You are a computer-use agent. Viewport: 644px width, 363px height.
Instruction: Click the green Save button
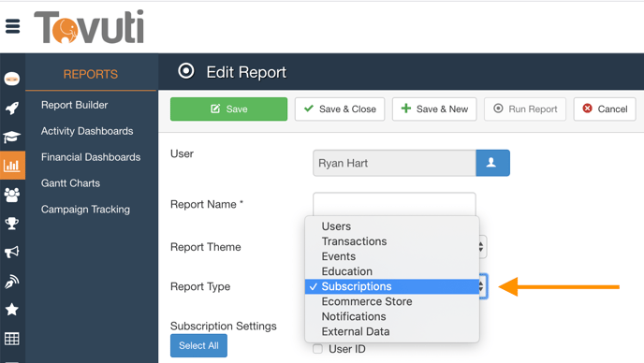[228, 109]
